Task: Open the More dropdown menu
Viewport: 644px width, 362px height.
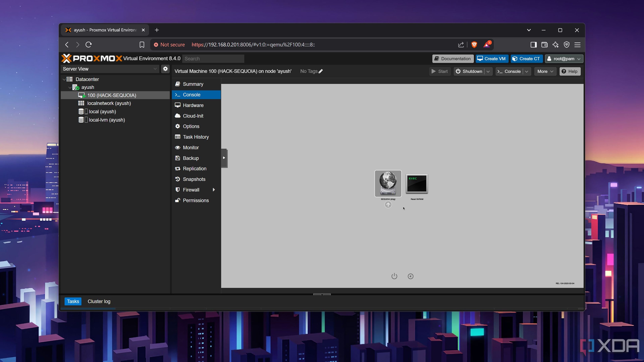Action: (x=545, y=71)
